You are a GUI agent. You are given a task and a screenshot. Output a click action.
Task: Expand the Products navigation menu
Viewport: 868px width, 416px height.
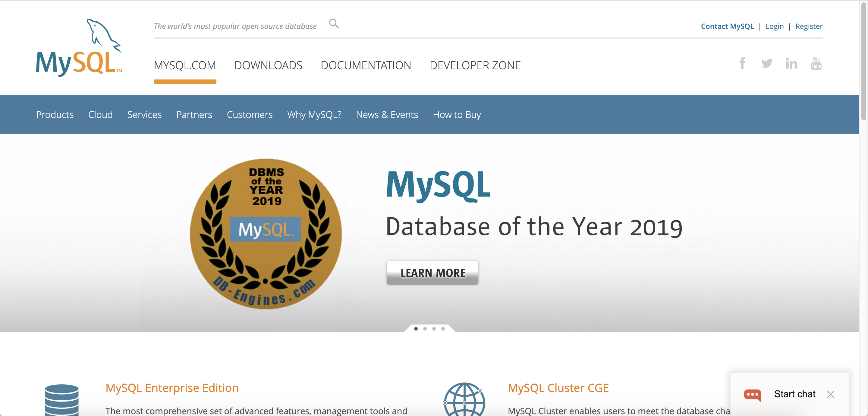click(x=55, y=114)
